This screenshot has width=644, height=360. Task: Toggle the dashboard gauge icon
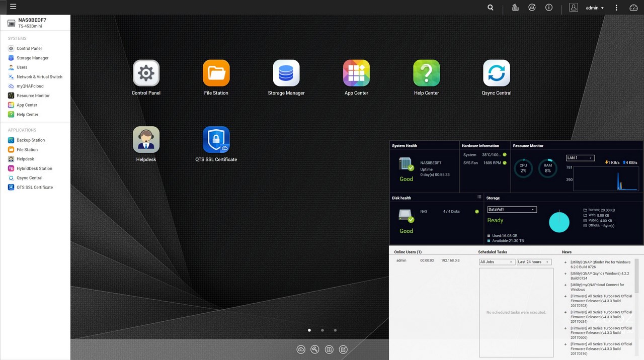(633, 8)
